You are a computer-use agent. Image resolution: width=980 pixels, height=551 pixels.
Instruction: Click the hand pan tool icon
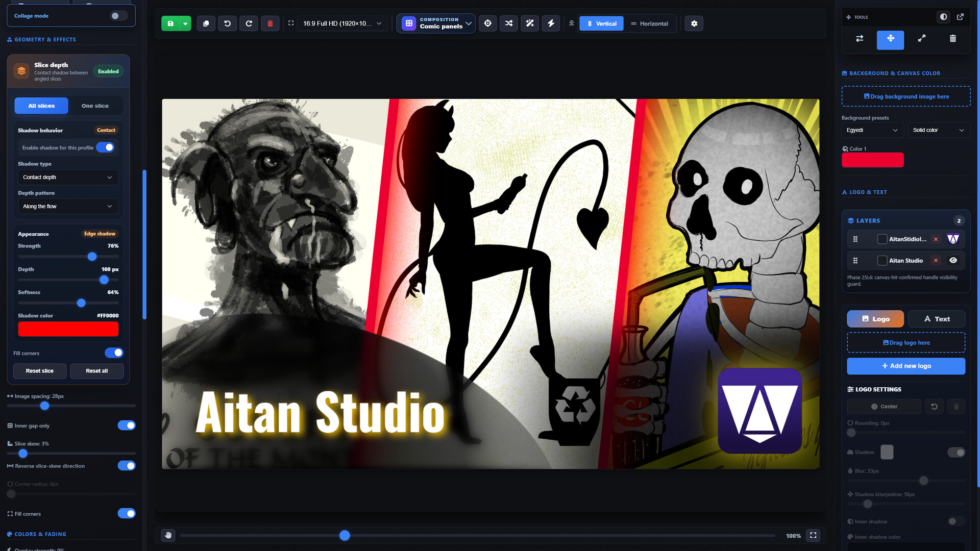[x=168, y=535]
